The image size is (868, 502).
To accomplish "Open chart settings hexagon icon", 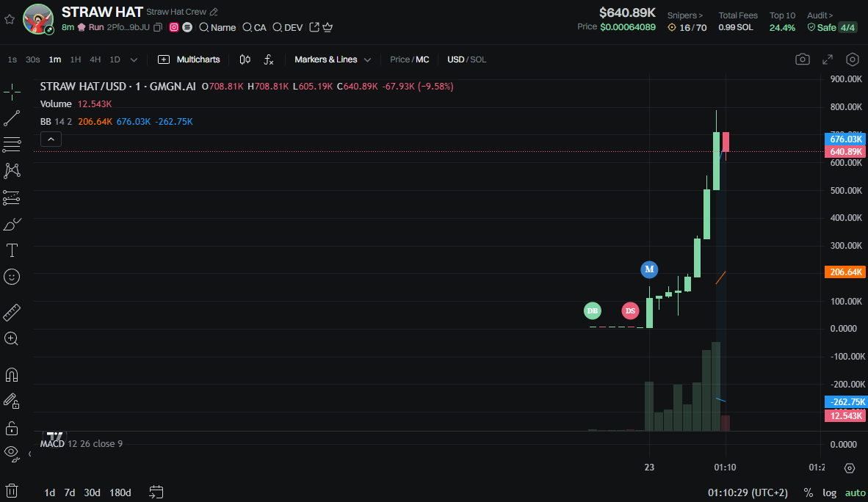I will pos(853,59).
